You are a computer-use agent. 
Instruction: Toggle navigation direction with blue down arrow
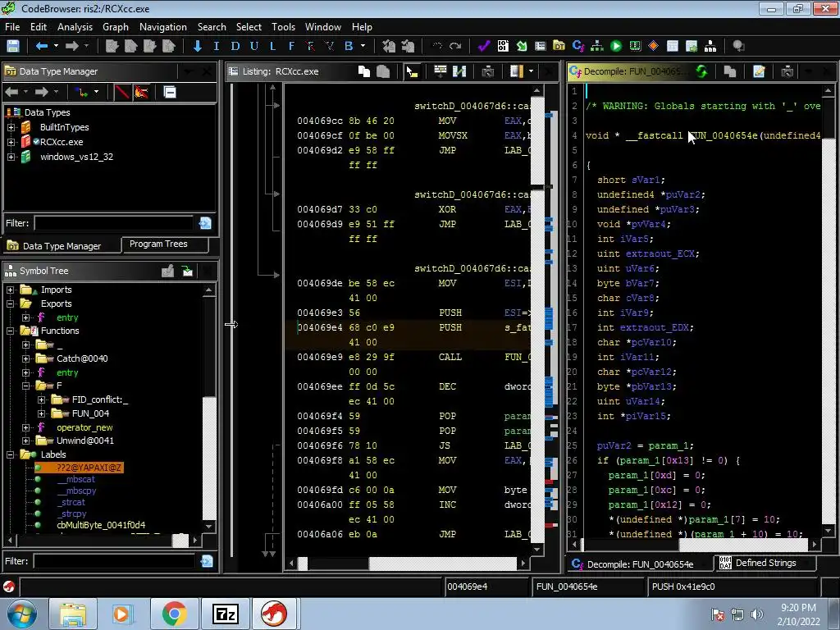click(198, 46)
